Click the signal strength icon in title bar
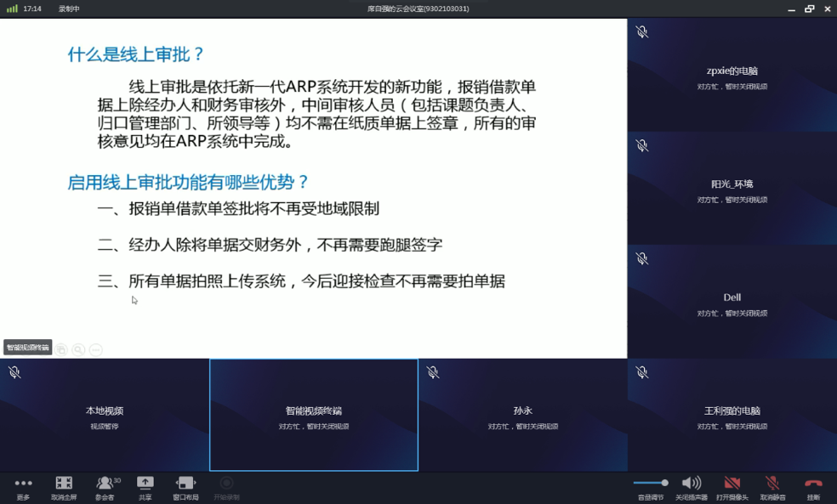Screen dimensions: 837x504 tap(12, 8)
